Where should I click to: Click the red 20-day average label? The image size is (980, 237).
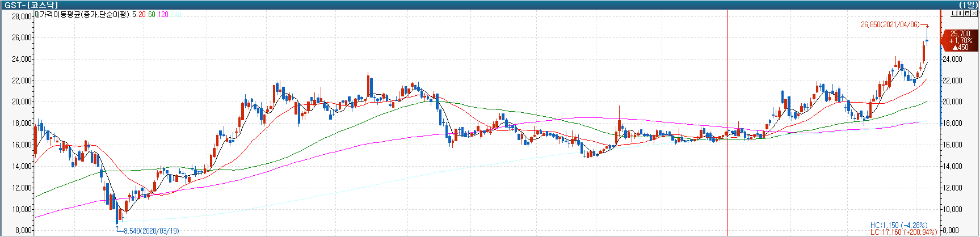[142, 14]
